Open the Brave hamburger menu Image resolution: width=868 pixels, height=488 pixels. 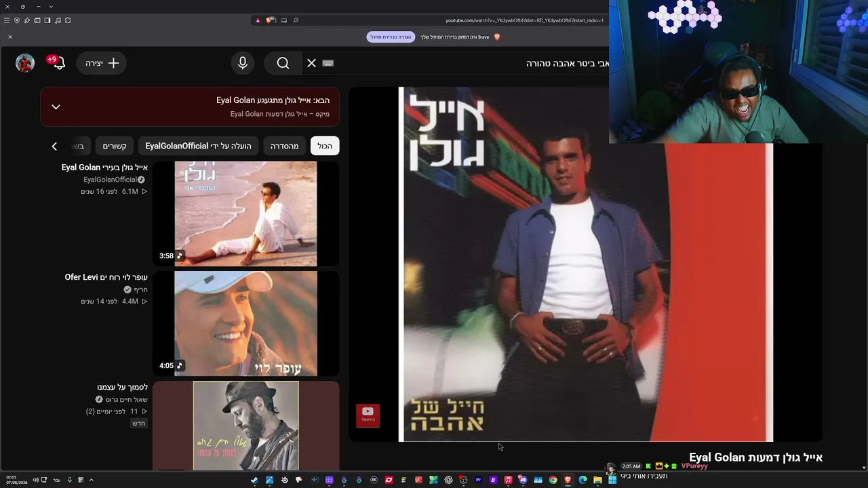(x=7, y=20)
